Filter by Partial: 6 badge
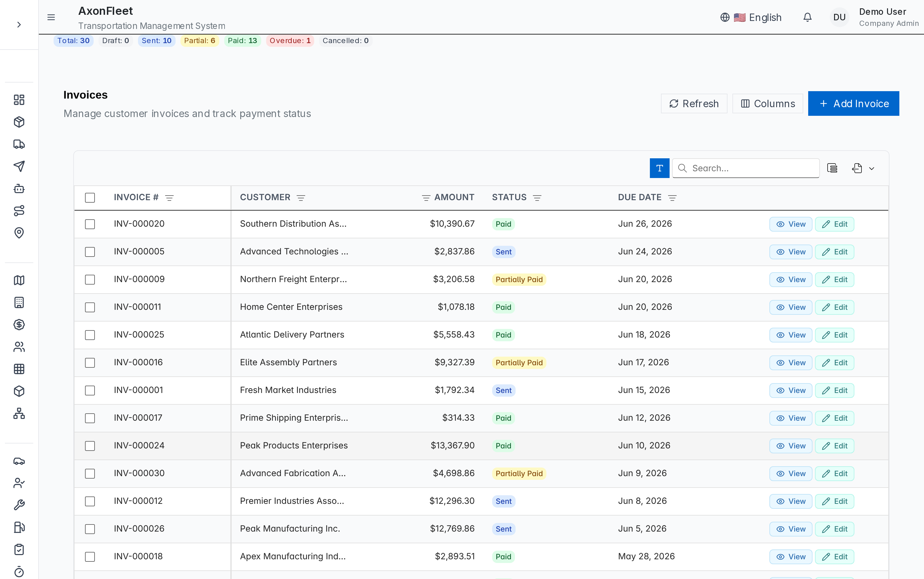 pyautogui.click(x=200, y=41)
